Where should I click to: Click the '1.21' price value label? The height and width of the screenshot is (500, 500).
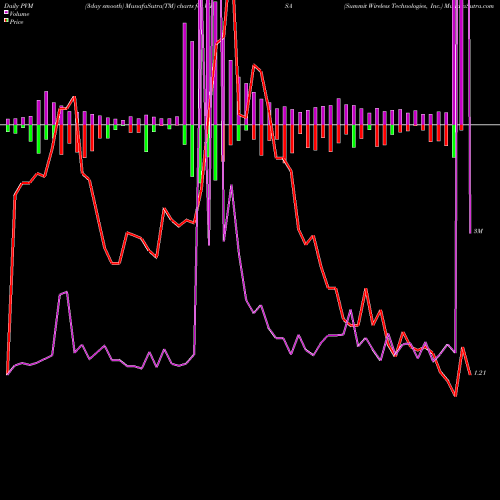(480, 373)
